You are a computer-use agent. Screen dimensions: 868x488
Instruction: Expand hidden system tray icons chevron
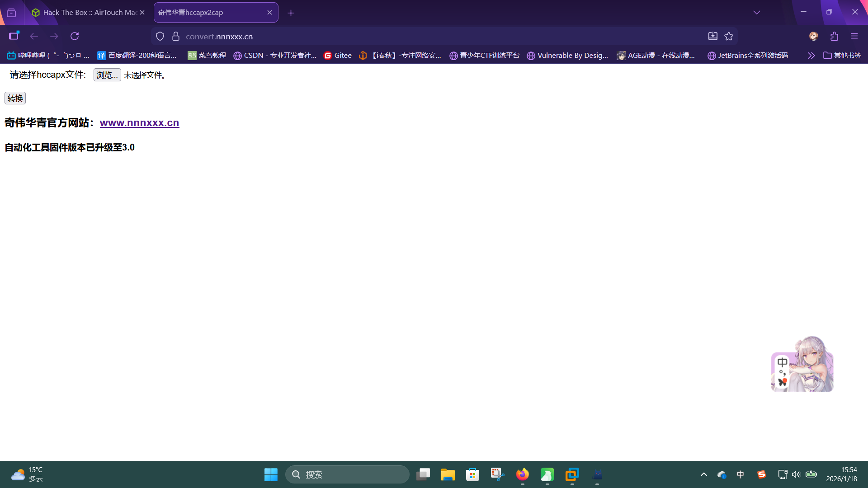click(x=703, y=474)
